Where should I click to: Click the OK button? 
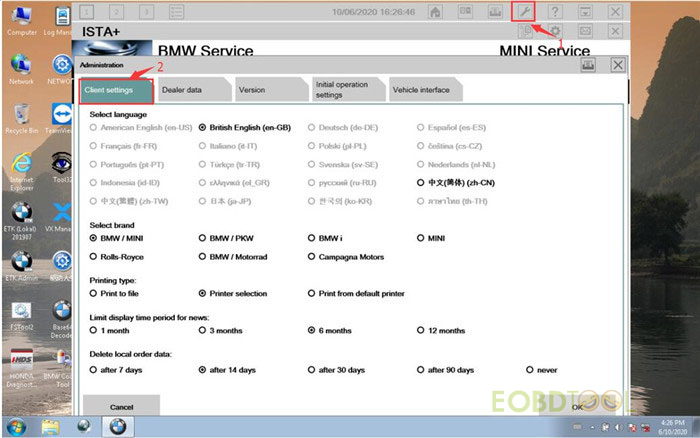[x=577, y=407]
